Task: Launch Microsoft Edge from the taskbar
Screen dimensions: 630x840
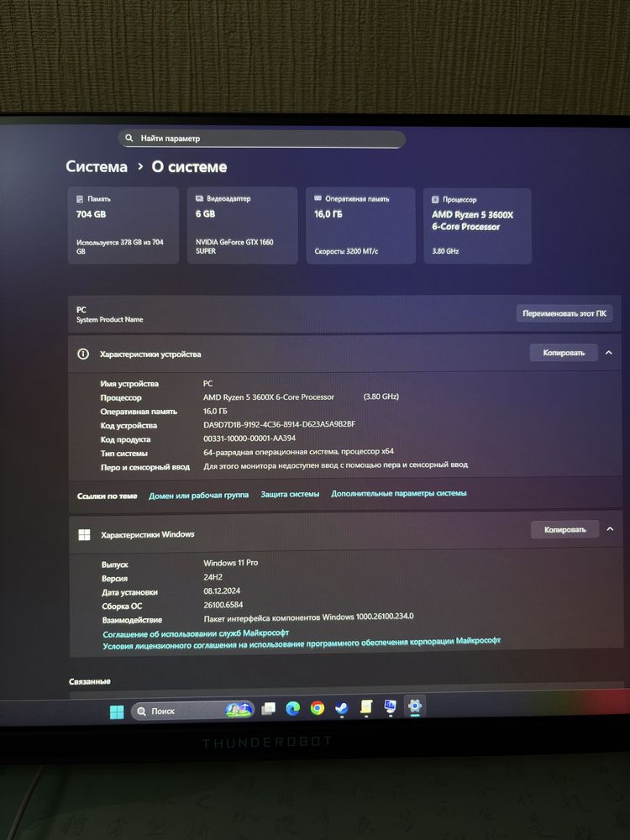Action: pyautogui.click(x=292, y=709)
